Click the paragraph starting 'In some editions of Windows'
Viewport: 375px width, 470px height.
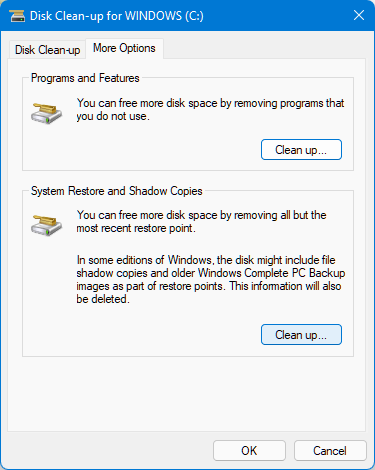coord(211,279)
